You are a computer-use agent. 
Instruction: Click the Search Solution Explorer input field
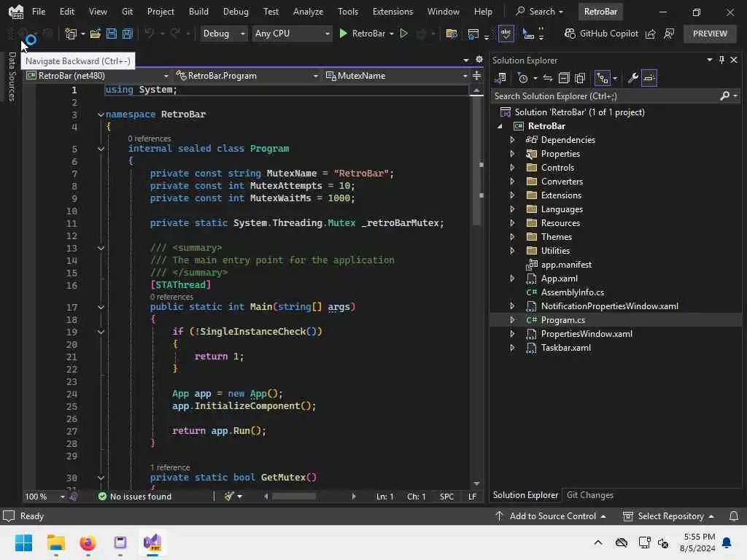[604, 96]
